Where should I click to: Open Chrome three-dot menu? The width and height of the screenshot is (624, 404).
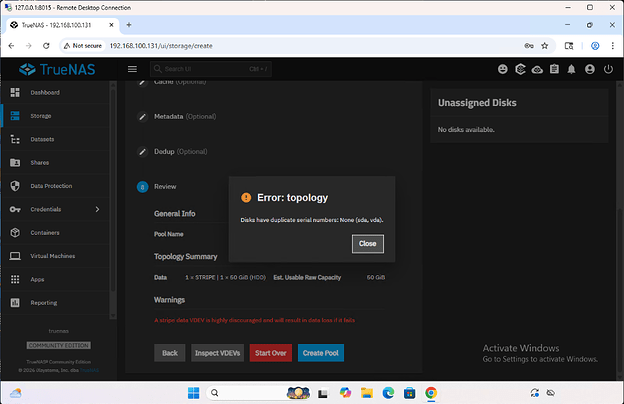pyautogui.click(x=612, y=46)
